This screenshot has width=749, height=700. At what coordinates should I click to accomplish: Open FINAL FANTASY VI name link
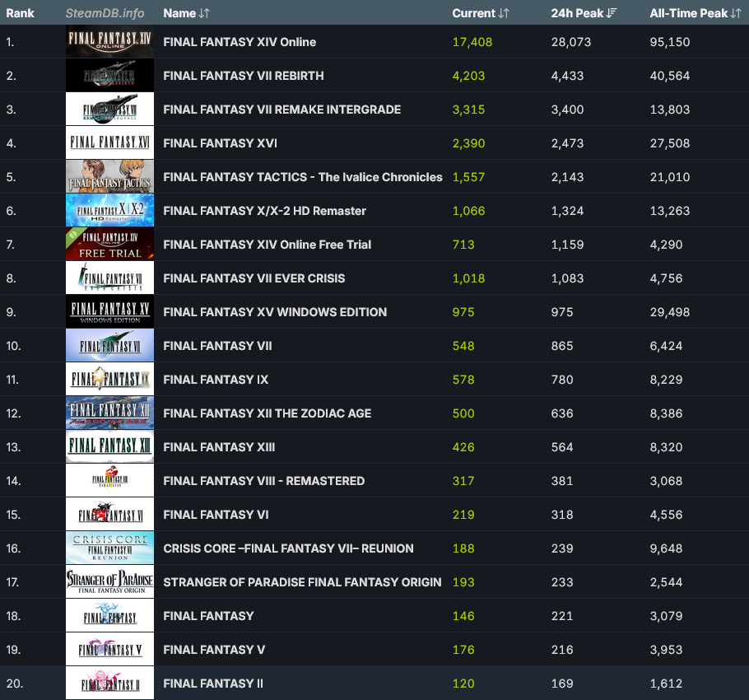pos(216,515)
